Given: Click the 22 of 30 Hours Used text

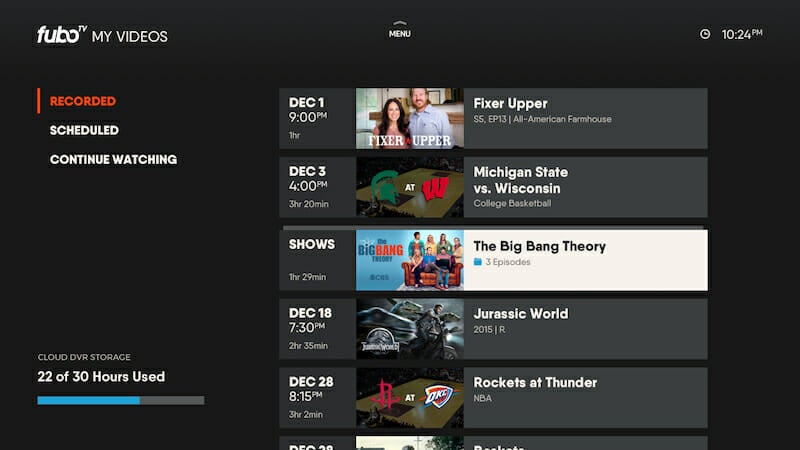Looking at the screenshot, I should [x=101, y=377].
